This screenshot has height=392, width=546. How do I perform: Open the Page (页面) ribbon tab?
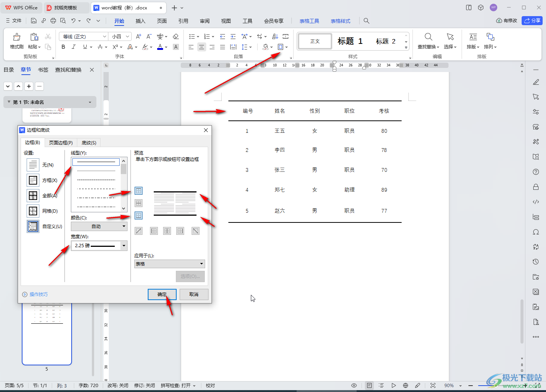[162, 21]
